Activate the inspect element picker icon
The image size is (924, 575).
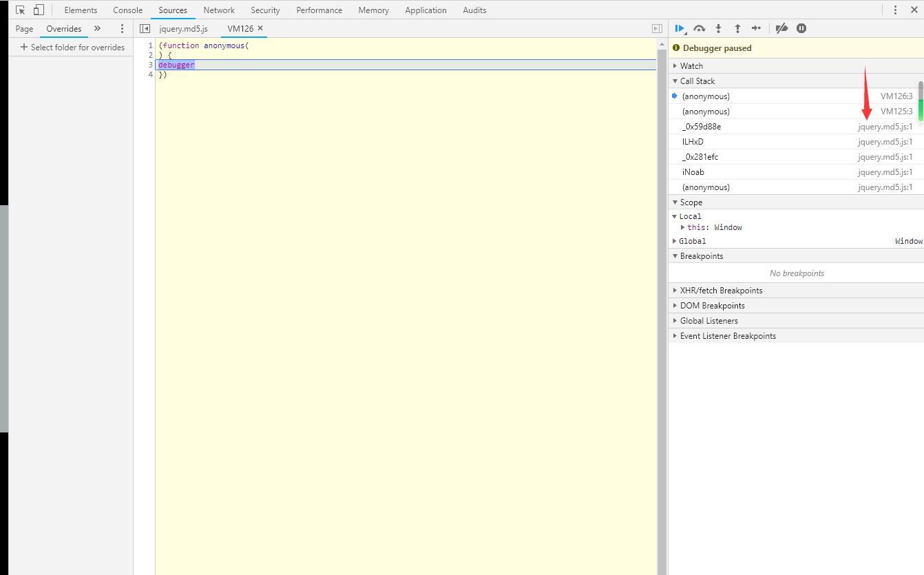(x=20, y=10)
